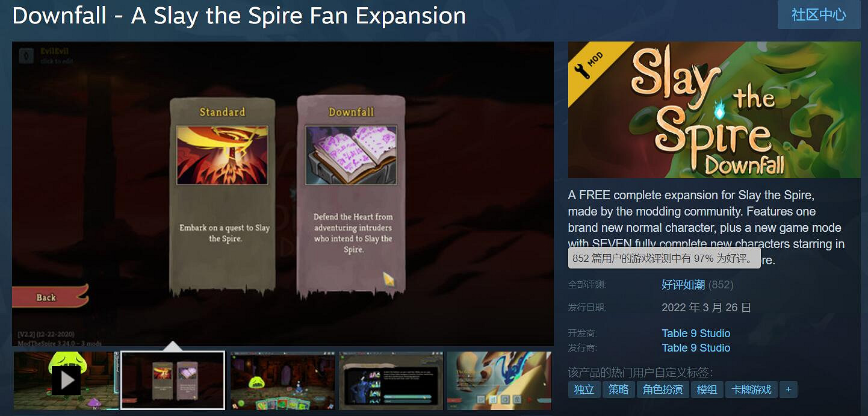The image size is (868, 416).
Task: Select the 独立 tag
Action: tap(584, 390)
